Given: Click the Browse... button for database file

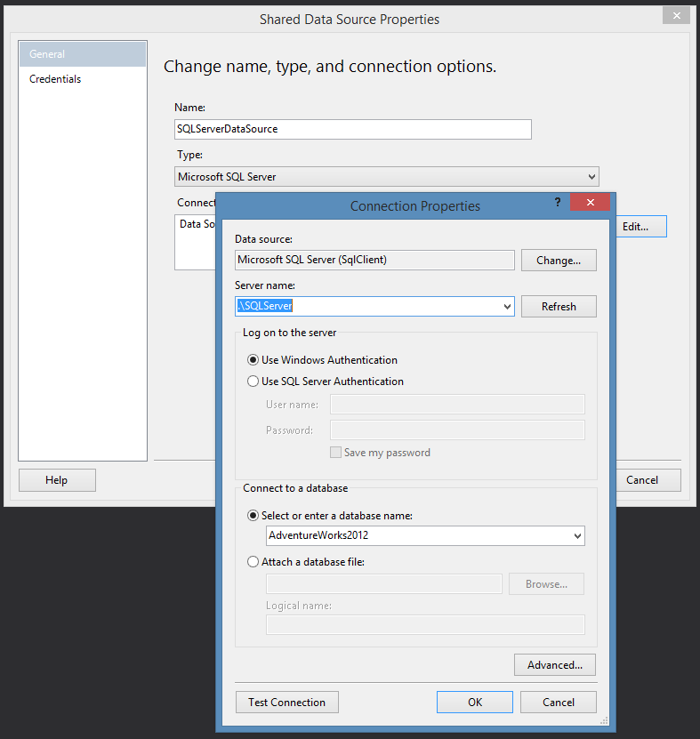Looking at the screenshot, I should tap(546, 584).
